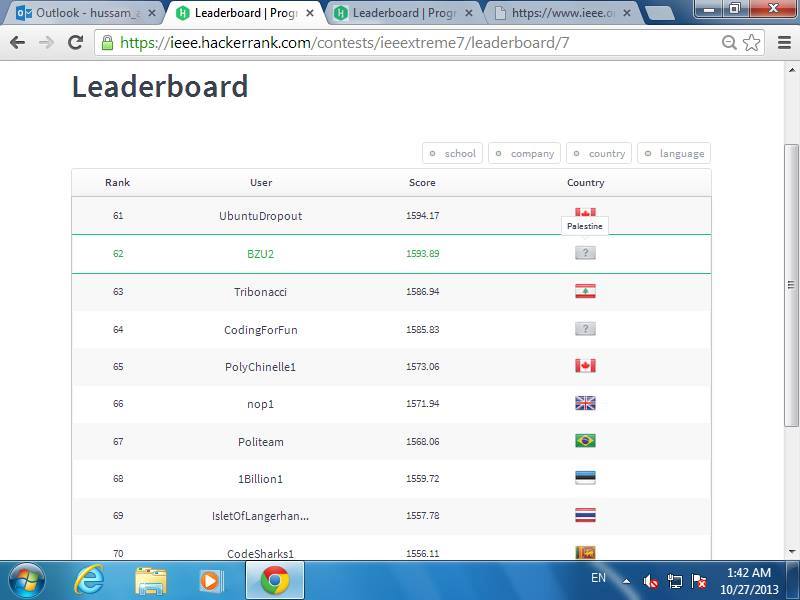Click the Estonia flag for 1Billion1
This screenshot has width=800, height=600.
click(585, 478)
